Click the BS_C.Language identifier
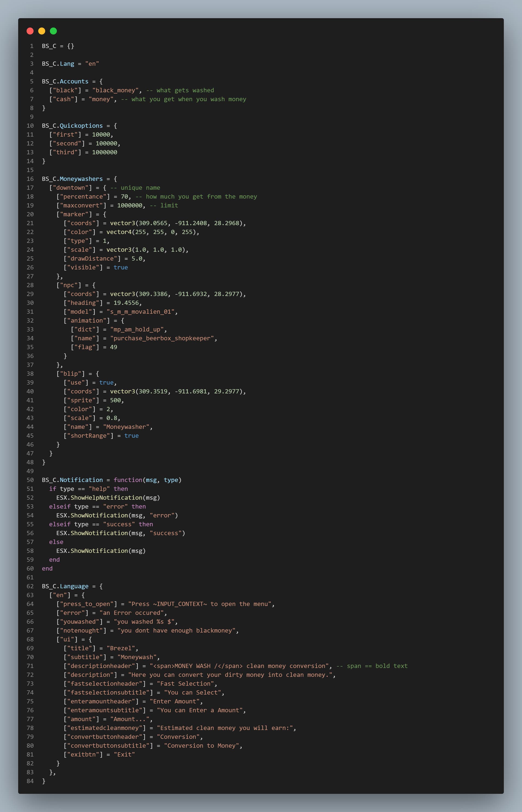Image resolution: width=522 pixels, height=812 pixels. pyautogui.click(x=65, y=586)
